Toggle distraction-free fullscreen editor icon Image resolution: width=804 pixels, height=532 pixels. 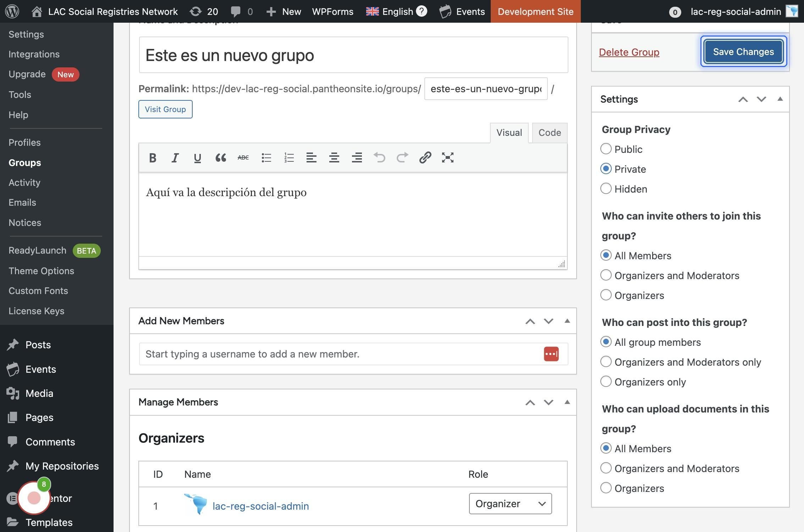click(x=447, y=157)
